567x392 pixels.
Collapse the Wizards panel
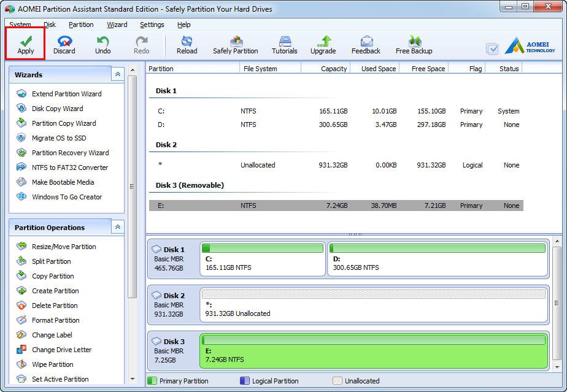(117, 74)
